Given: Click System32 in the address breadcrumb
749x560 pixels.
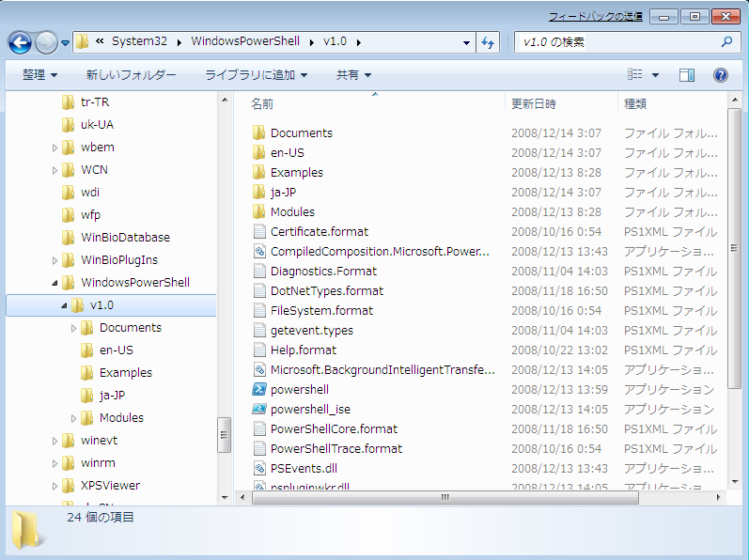Looking at the screenshot, I should tap(139, 41).
